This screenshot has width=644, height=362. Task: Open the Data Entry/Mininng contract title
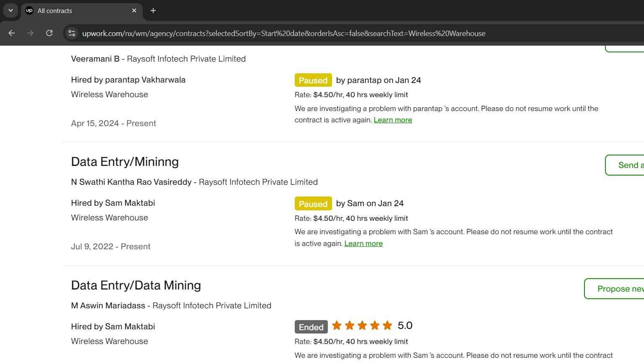click(x=125, y=162)
